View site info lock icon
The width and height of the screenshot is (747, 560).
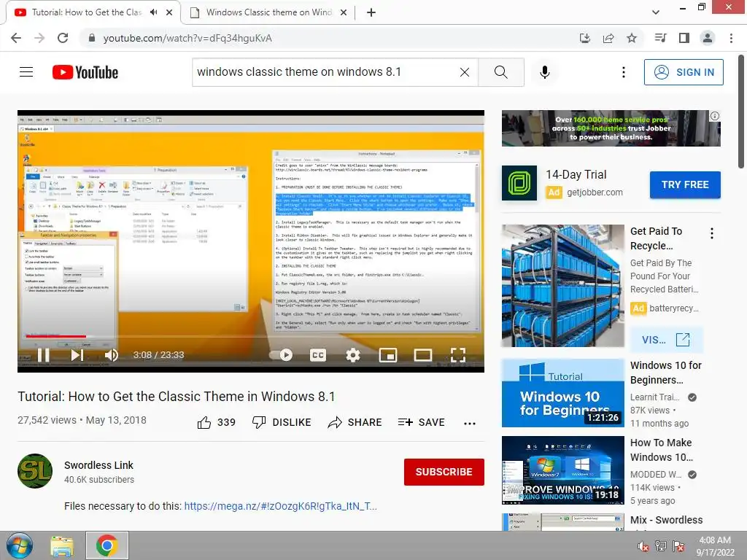coord(91,38)
